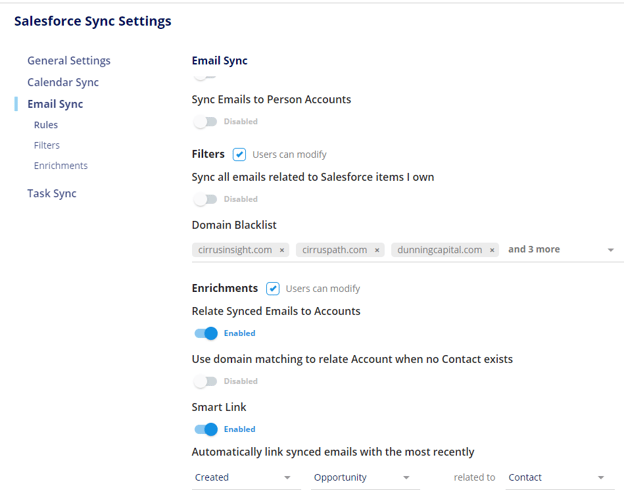Show the 'and 3 more' blacklisted domains
The image size is (624, 503).
pyautogui.click(x=534, y=250)
